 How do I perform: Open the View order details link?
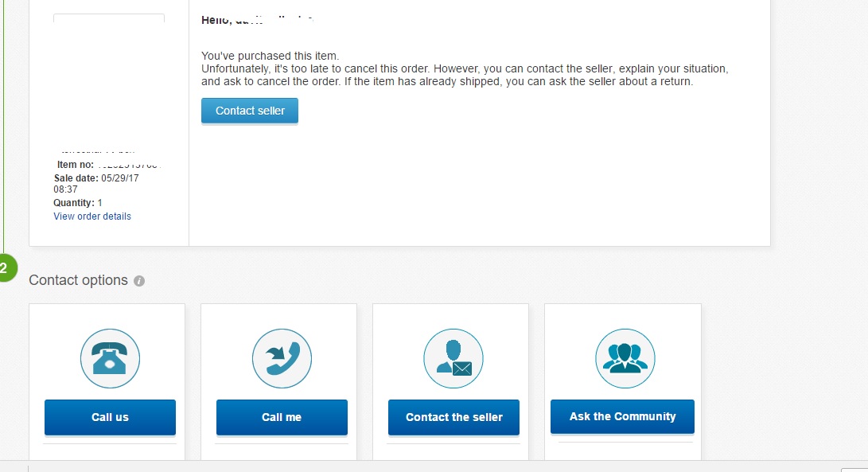pyautogui.click(x=92, y=216)
